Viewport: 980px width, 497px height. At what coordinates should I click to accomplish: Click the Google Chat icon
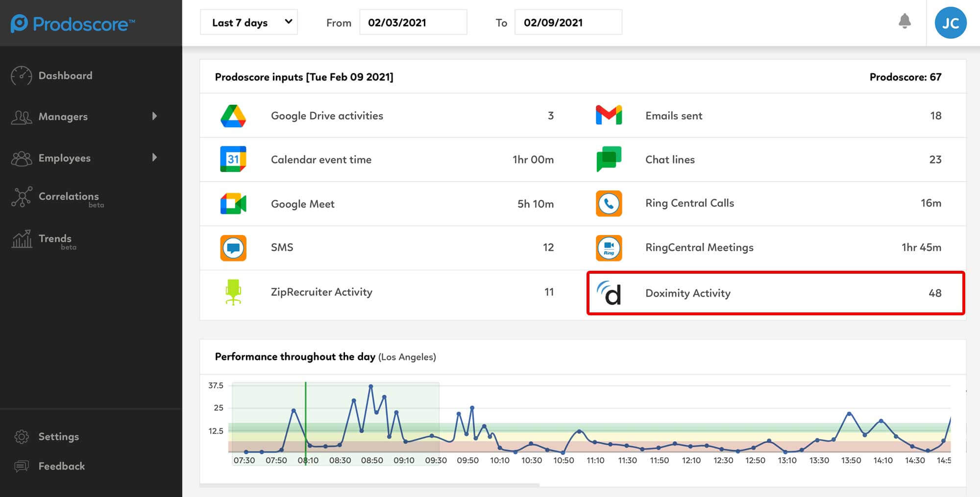pyautogui.click(x=609, y=159)
